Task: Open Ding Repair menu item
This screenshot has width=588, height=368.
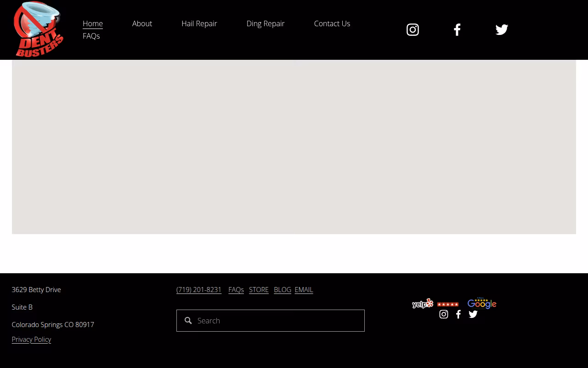Action: click(x=266, y=23)
